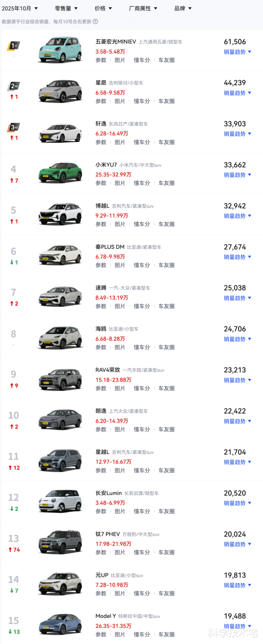Open the 零售量 filter dropdown
This screenshot has height=644, width=263.
click(x=66, y=8)
